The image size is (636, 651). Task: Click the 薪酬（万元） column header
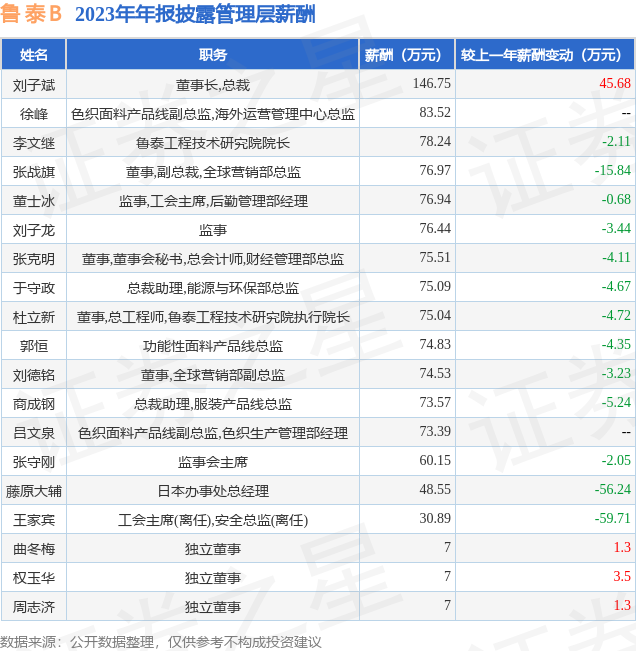(407, 55)
